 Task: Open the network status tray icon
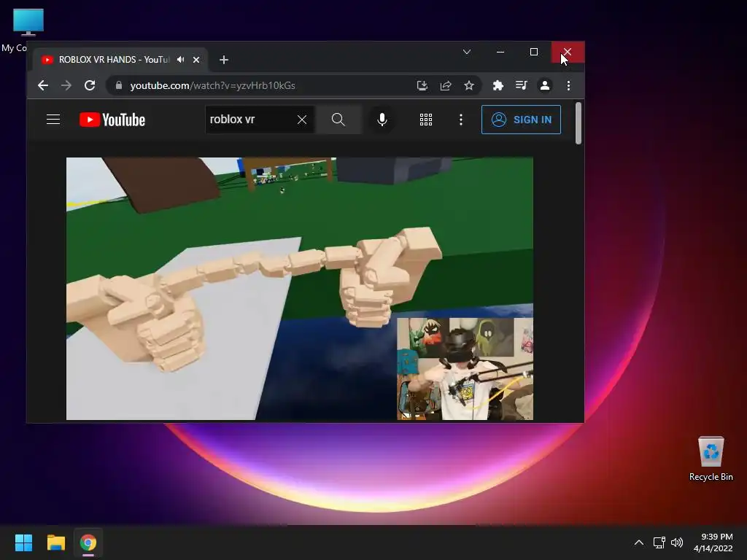(x=659, y=542)
